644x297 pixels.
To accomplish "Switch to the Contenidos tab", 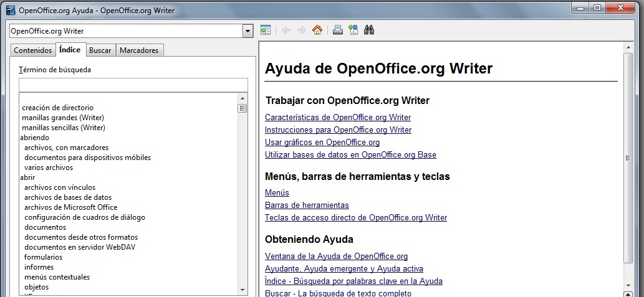I will point(33,50).
